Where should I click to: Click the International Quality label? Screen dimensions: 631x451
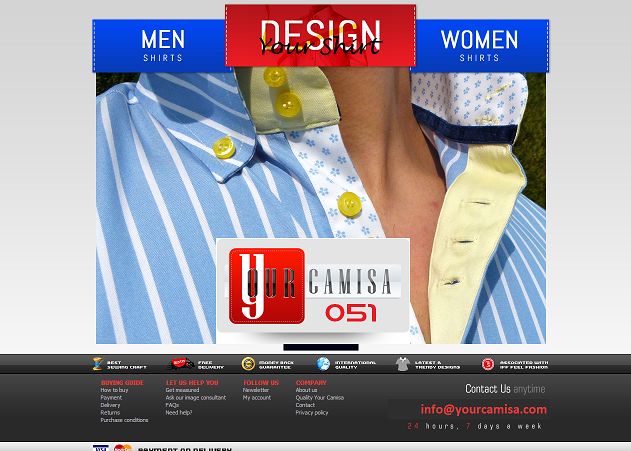click(x=355, y=365)
